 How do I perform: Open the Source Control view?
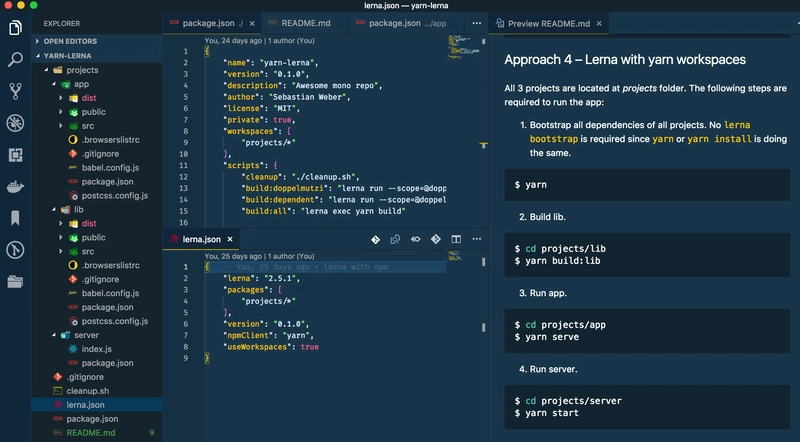point(15,91)
